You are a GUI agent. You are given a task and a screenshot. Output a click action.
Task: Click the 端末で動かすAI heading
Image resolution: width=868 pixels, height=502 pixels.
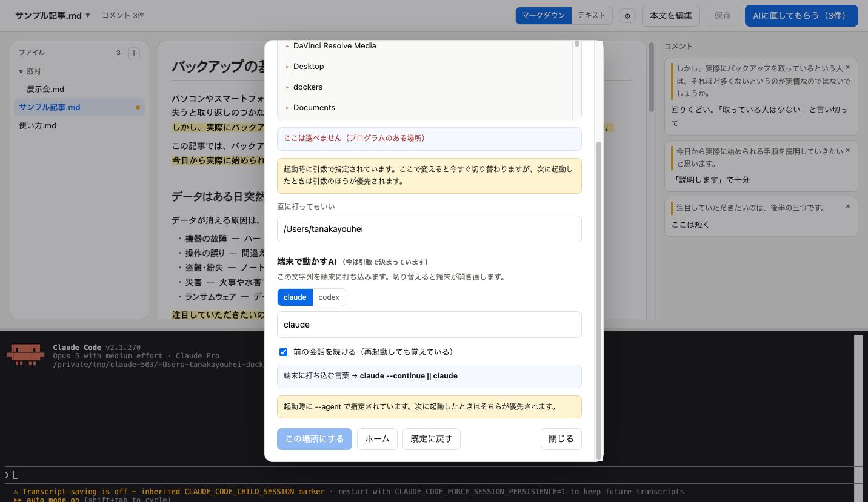click(307, 262)
